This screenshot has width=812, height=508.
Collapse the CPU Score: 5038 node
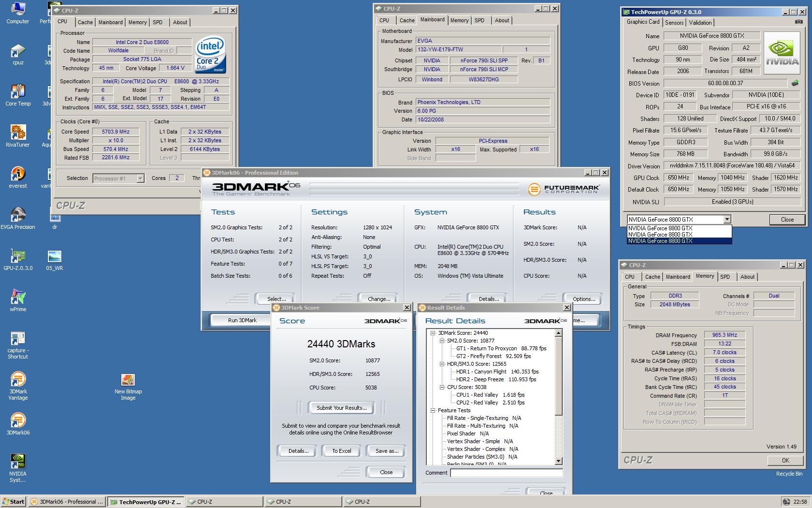pyautogui.click(x=442, y=387)
